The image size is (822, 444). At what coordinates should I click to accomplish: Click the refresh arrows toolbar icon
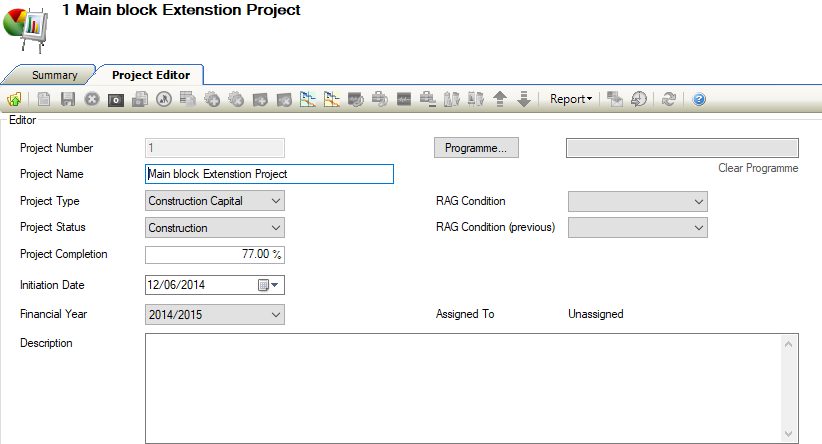point(669,99)
